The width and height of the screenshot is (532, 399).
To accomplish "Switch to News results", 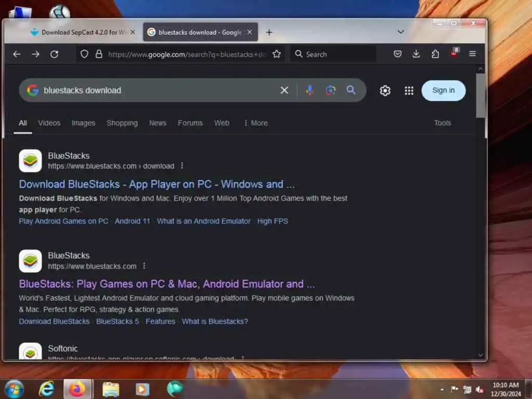I will [158, 123].
